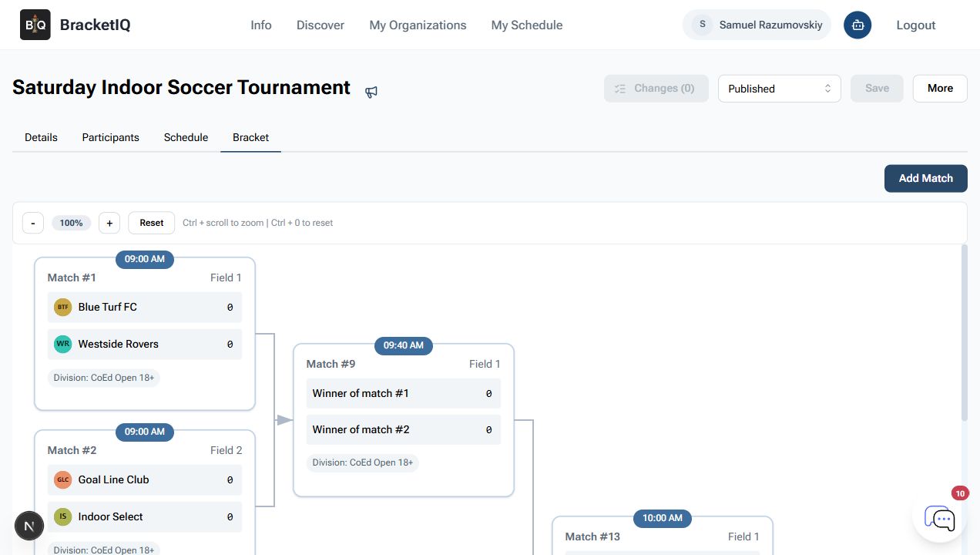Click the S user avatar circle
The image size is (980, 555).
[702, 25]
